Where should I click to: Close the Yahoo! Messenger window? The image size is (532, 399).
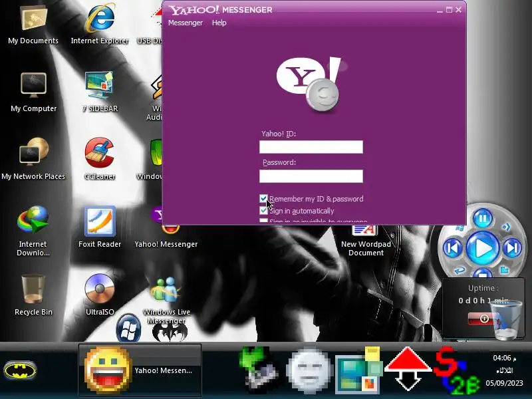(458, 10)
